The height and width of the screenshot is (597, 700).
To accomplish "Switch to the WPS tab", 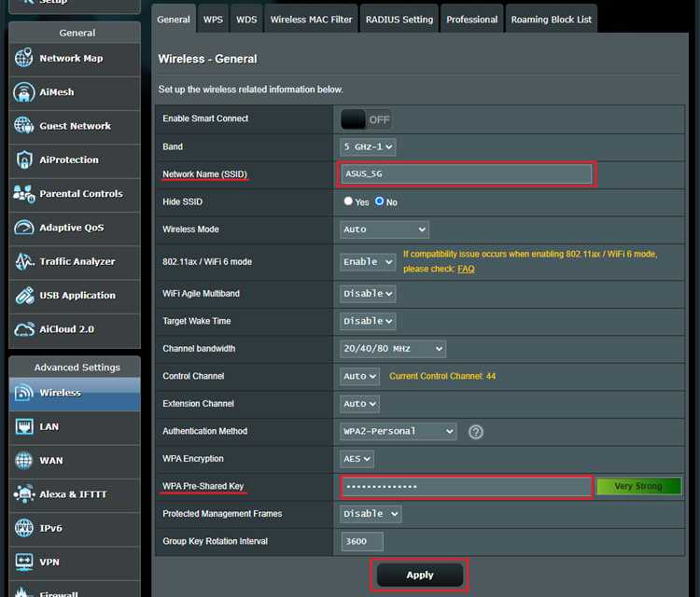I will (213, 20).
